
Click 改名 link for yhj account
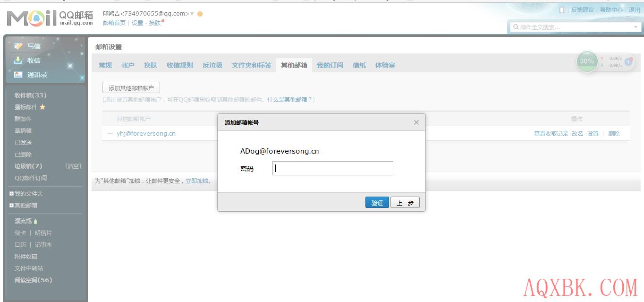[x=577, y=134]
